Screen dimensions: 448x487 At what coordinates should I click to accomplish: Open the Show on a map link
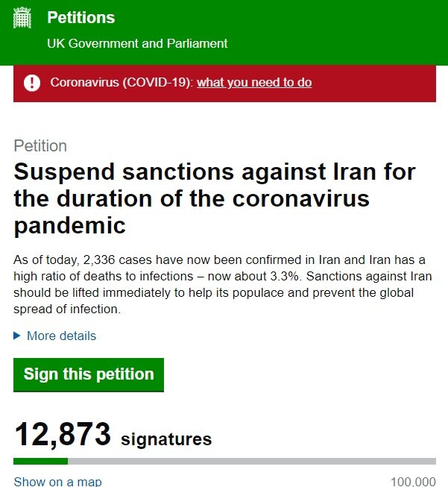coord(57,482)
